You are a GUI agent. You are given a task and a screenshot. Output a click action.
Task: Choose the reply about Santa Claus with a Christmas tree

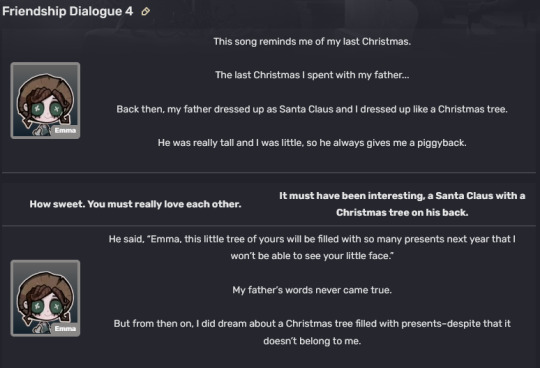402,204
